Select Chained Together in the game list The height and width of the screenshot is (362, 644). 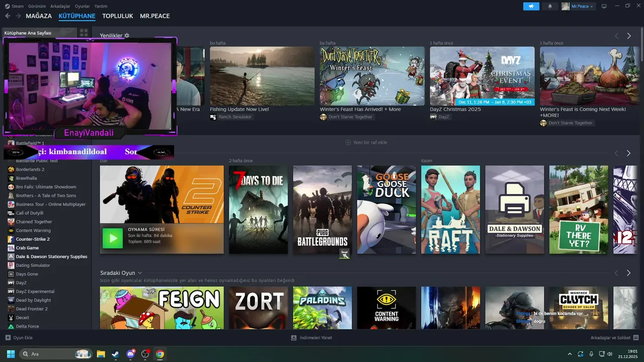click(34, 222)
